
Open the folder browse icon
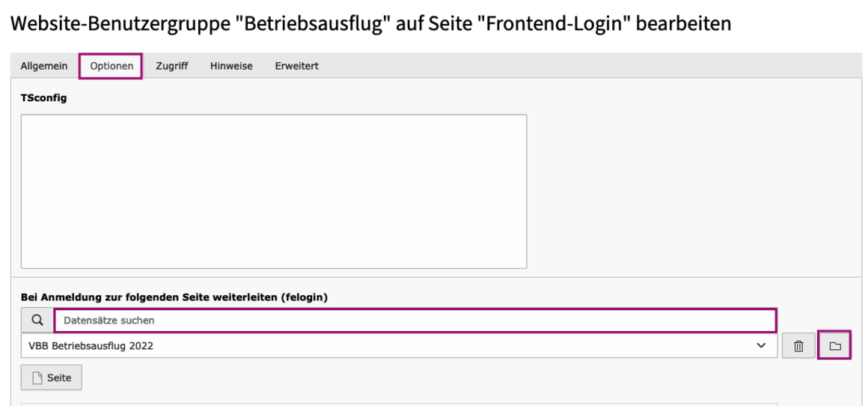[x=834, y=346]
